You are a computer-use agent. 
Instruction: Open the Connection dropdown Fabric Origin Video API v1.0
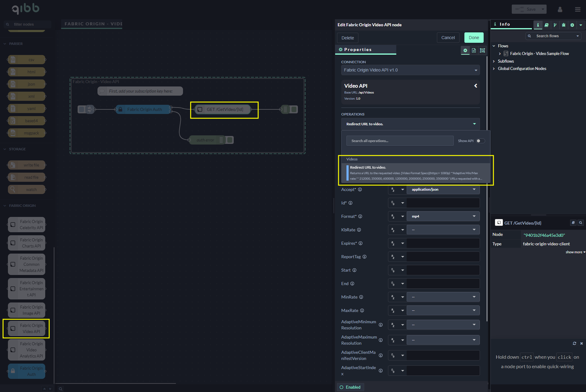410,70
